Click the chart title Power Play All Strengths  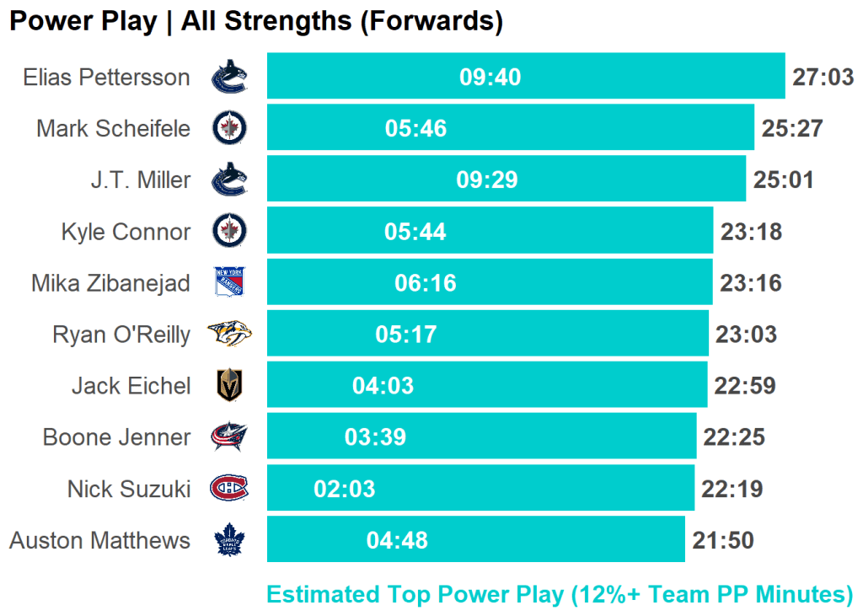256,21
